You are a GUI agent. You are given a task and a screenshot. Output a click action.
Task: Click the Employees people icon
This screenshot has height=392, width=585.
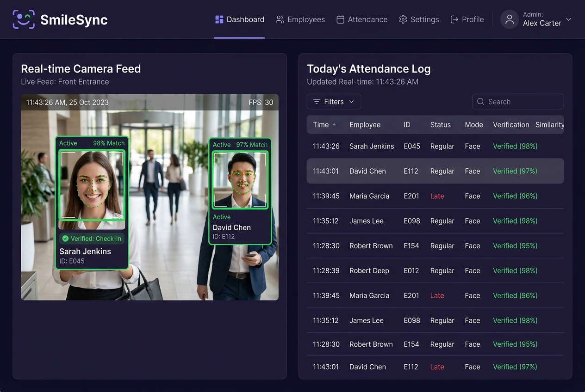[x=280, y=19]
